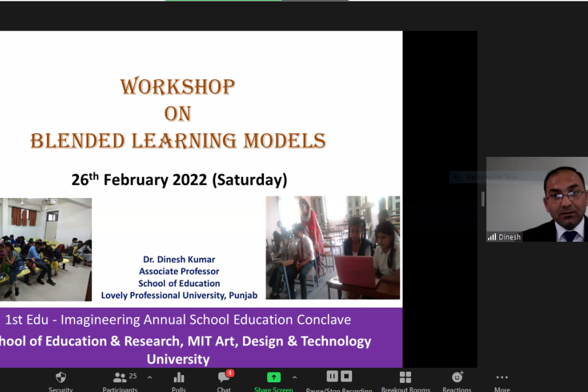Image resolution: width=588 pixels, height=392 pixels.
Task: Expand the Participants options caret
Action: tap(150, 378)
